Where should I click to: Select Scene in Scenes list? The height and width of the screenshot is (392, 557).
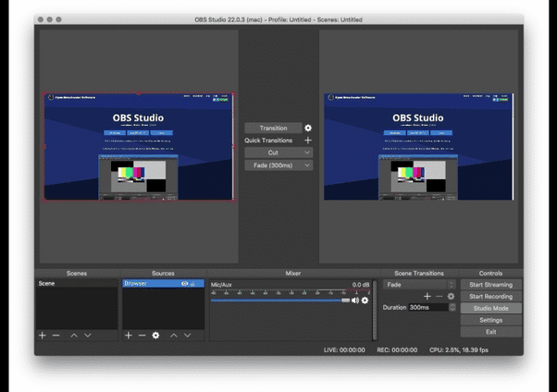77,283
